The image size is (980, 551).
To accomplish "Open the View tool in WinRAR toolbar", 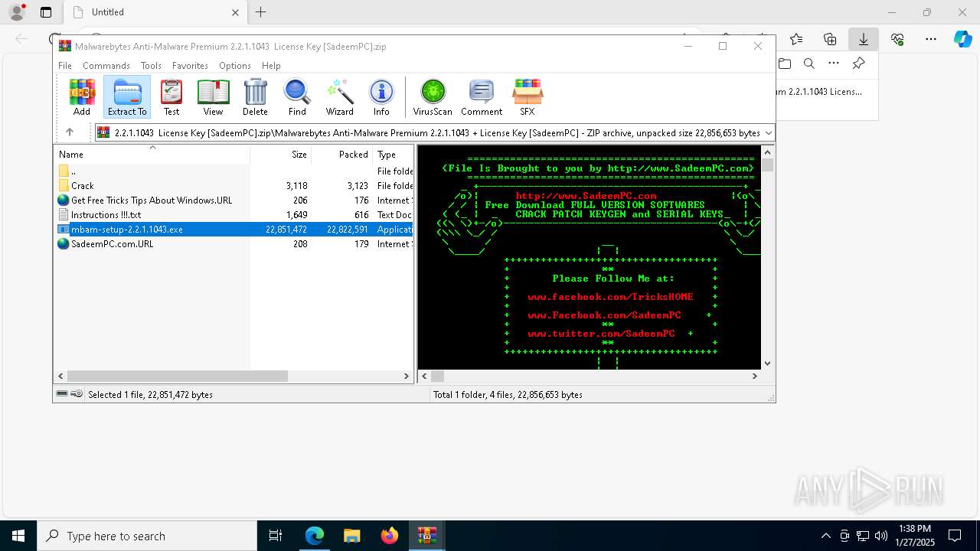I will [213, 97].
